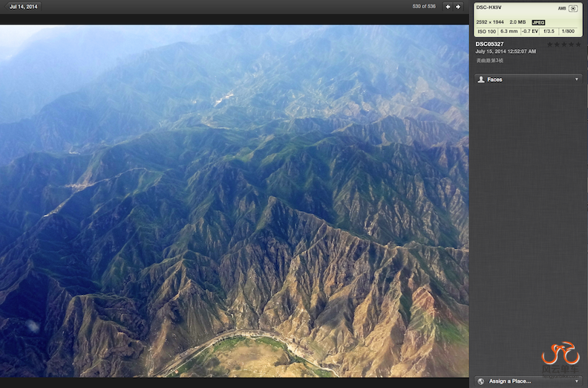Click the person silhouette icon beside Faces
The image size is (588, 388).
[481, 80]
